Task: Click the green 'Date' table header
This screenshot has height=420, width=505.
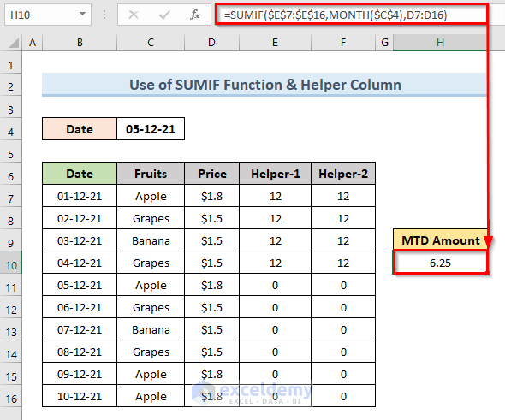Action: click(80, 174)
